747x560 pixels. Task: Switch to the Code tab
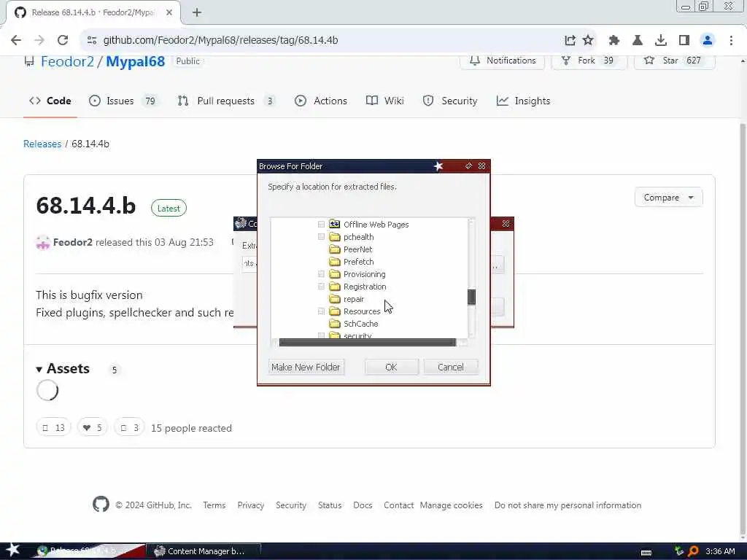50,101
